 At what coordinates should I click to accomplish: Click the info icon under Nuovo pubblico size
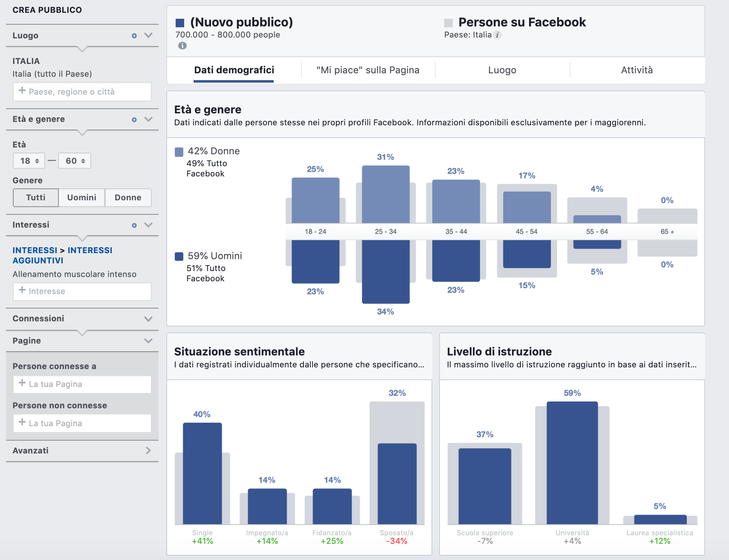click(182, 46)
